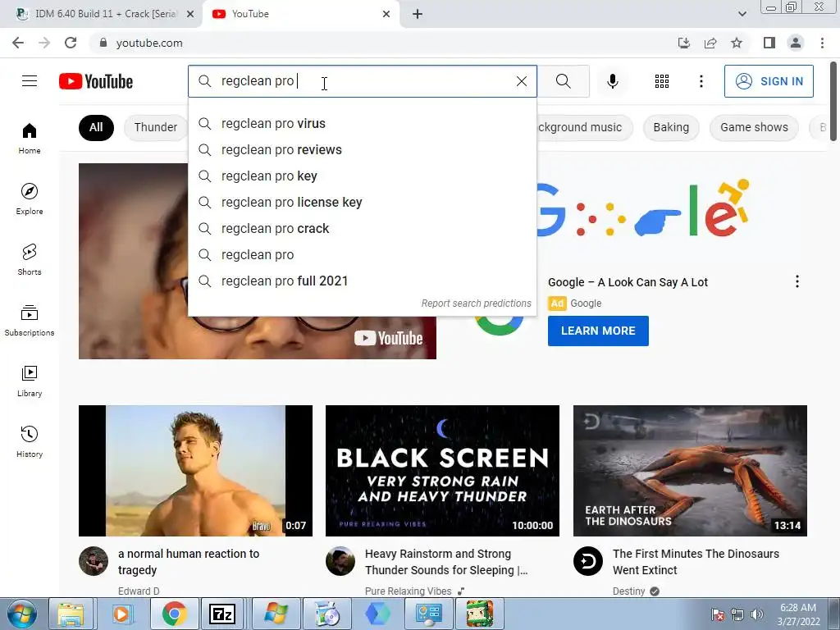Open Earth After the Dinosaurs thumbnail

tap(690, 471)
